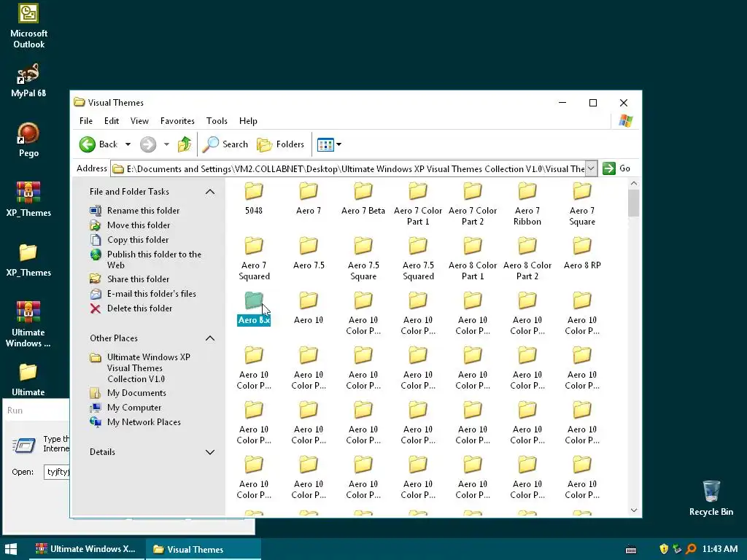Select the Recycle Bin desktop icon
Image resolution: width=747 pixels, height=560 pixels.
[711, 498]
